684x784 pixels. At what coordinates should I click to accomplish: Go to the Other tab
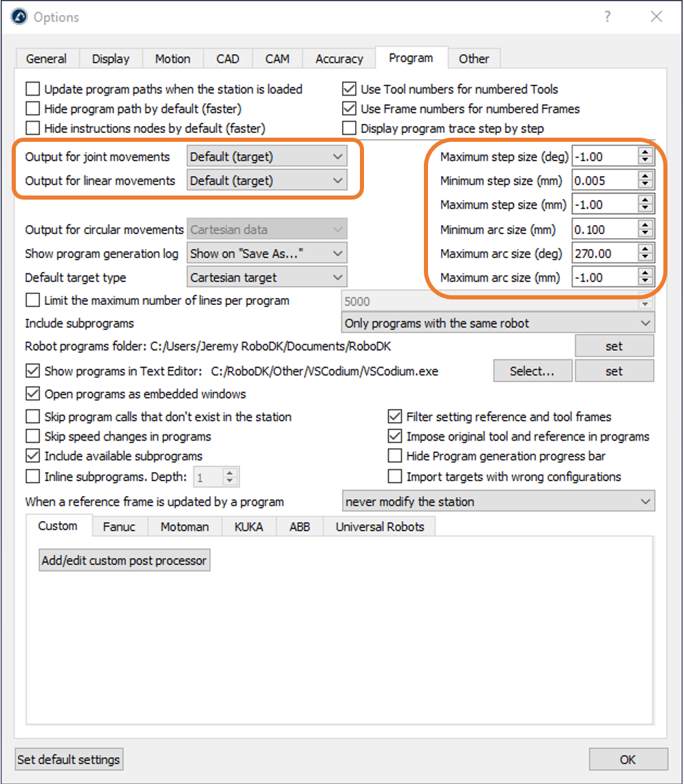click(474, 59)
